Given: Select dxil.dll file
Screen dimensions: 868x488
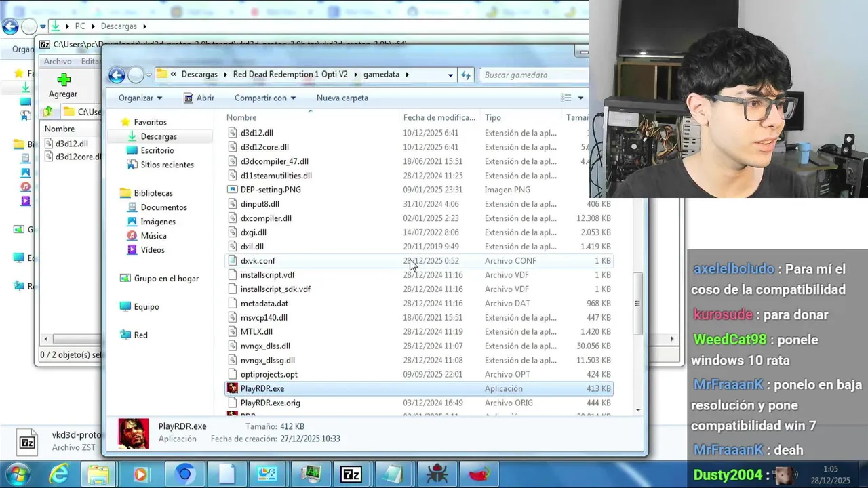Looking at the screenshot, I should pyautogui.click(x=252, y=247).
